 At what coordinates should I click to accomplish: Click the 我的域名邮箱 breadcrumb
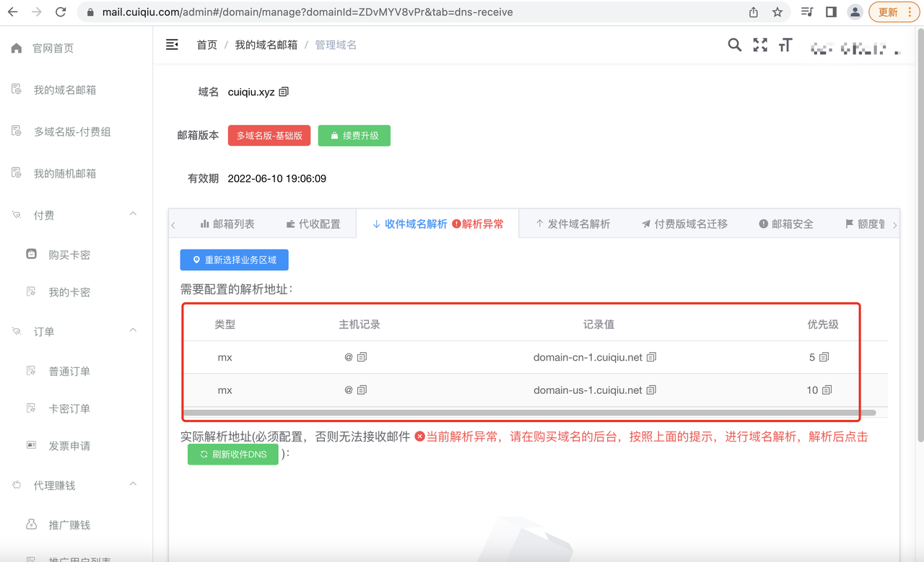[x=266, y=45]
